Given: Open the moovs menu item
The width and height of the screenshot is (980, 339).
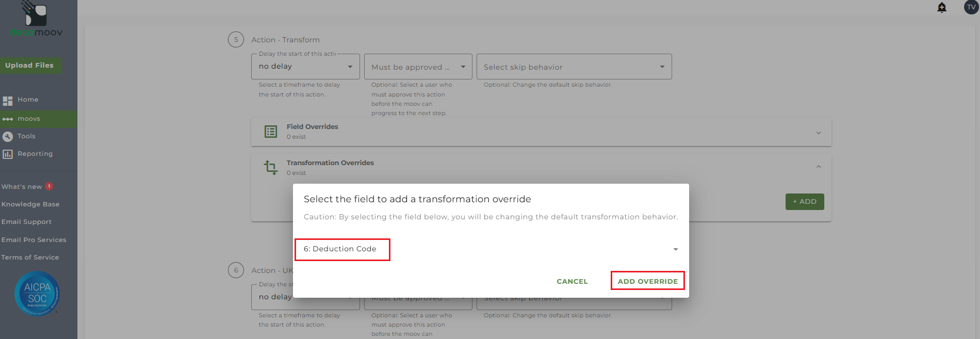Looking at the screenshot, I should 29,119.
